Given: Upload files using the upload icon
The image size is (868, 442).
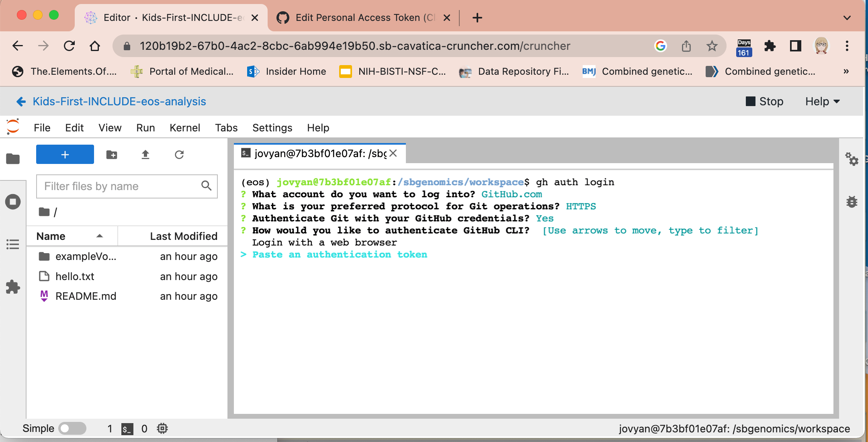Looking at the screenshot, I should point(145,154).
